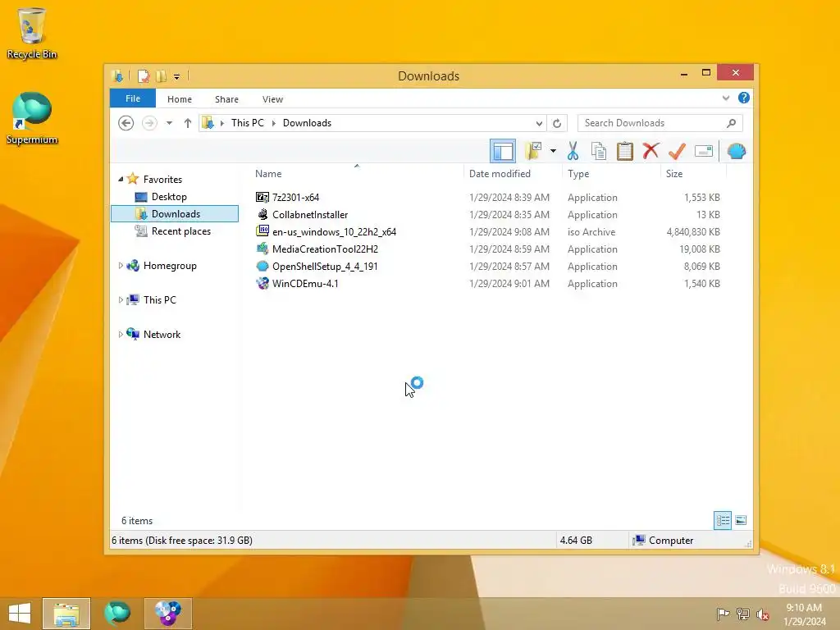Click the Cut scissors icon

coord(573,151)
